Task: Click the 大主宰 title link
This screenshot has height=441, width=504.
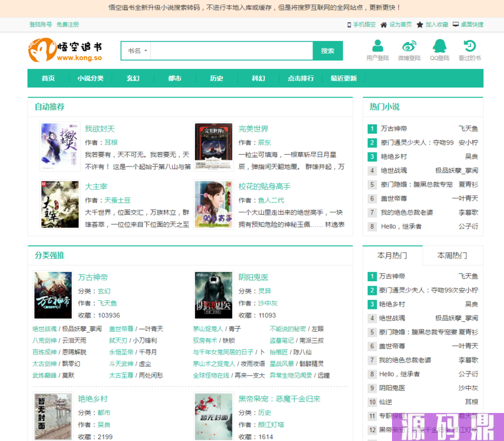Action: coord(96,186)
